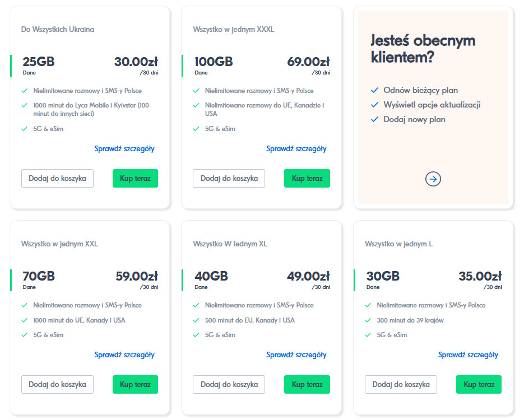Buy the 70GB XXL plan now
Image resolution: width=524 pixels, height=420 pixels.
[x=135, y=384]
